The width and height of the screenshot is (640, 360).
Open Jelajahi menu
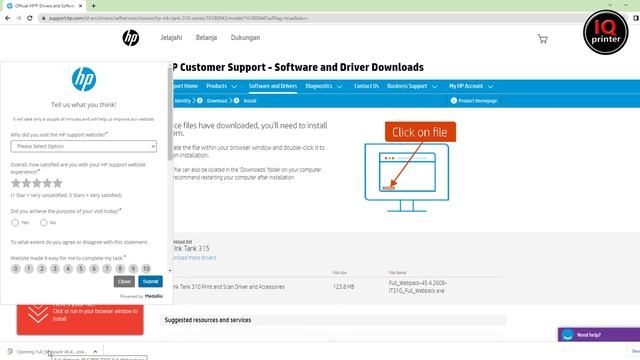pos(171,38)
